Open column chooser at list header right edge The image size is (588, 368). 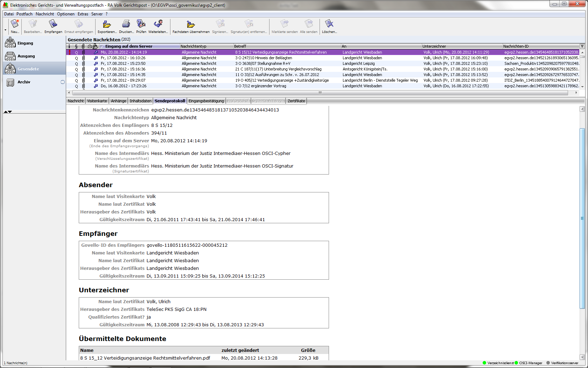582,46
